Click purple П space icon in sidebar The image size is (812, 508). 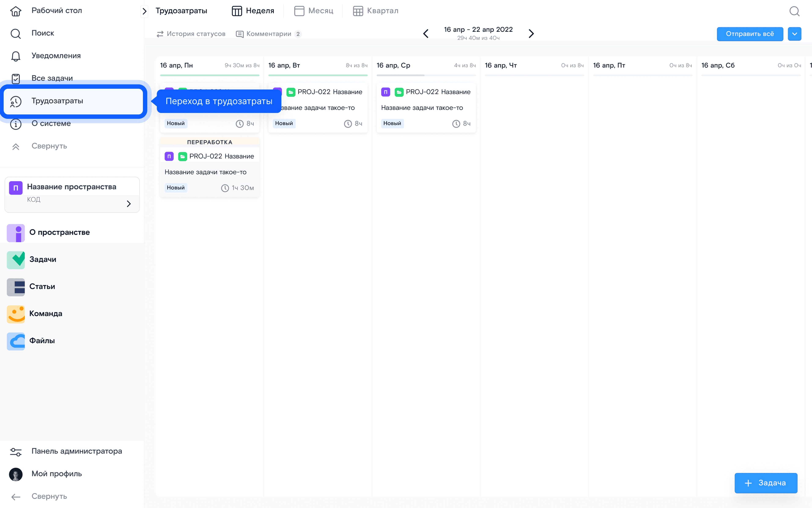tap(15, 188)
